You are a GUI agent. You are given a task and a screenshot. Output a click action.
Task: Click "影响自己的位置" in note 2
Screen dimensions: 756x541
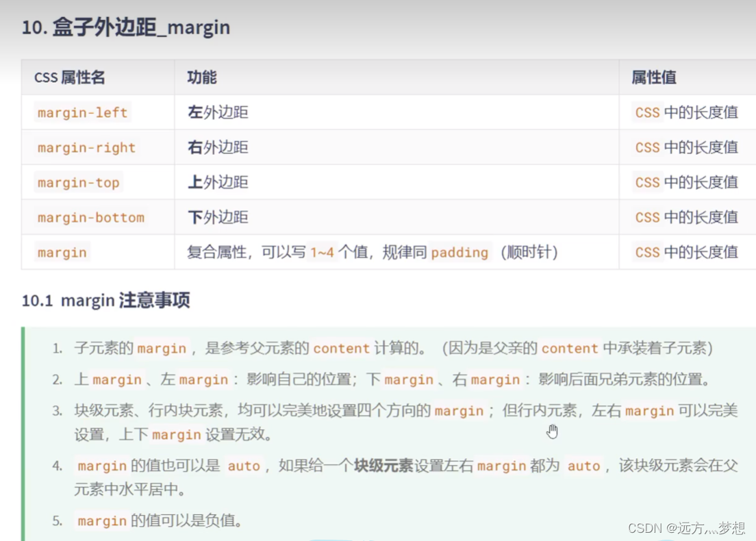299,379
